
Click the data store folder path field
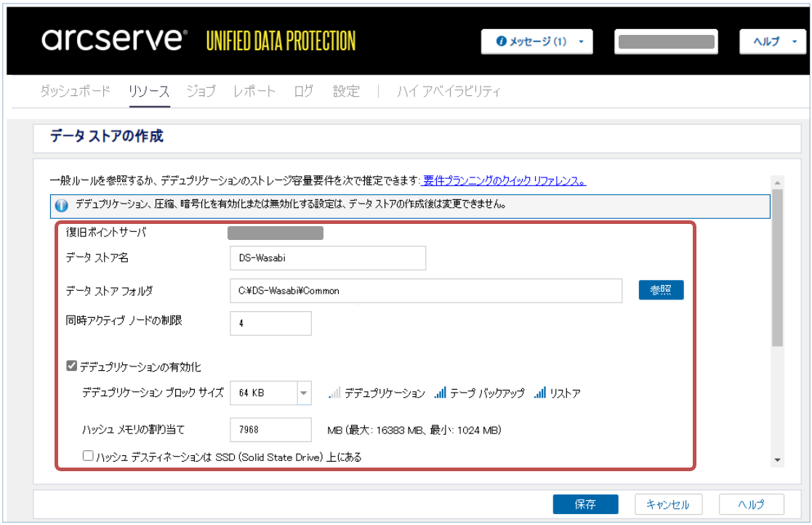pos(426,290)
